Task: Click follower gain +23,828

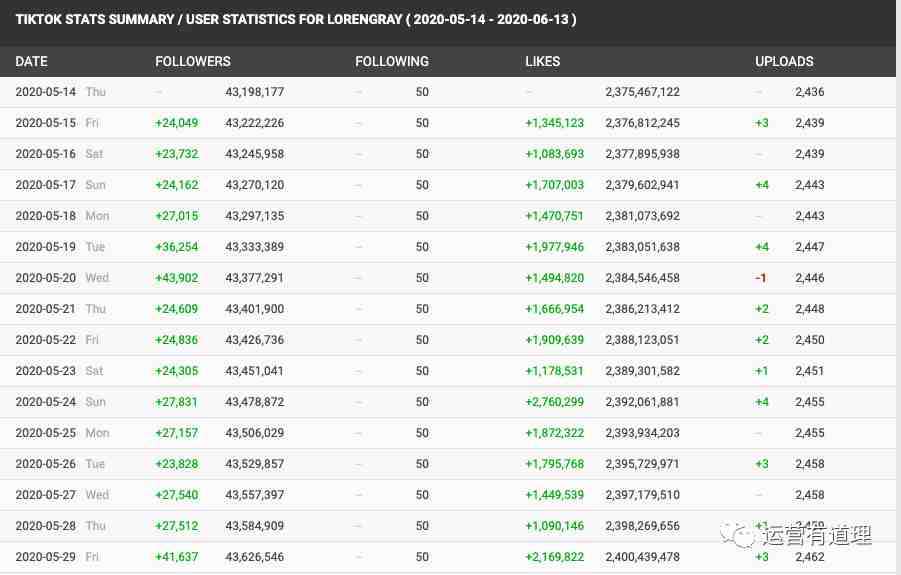Action: pos(176,464)
